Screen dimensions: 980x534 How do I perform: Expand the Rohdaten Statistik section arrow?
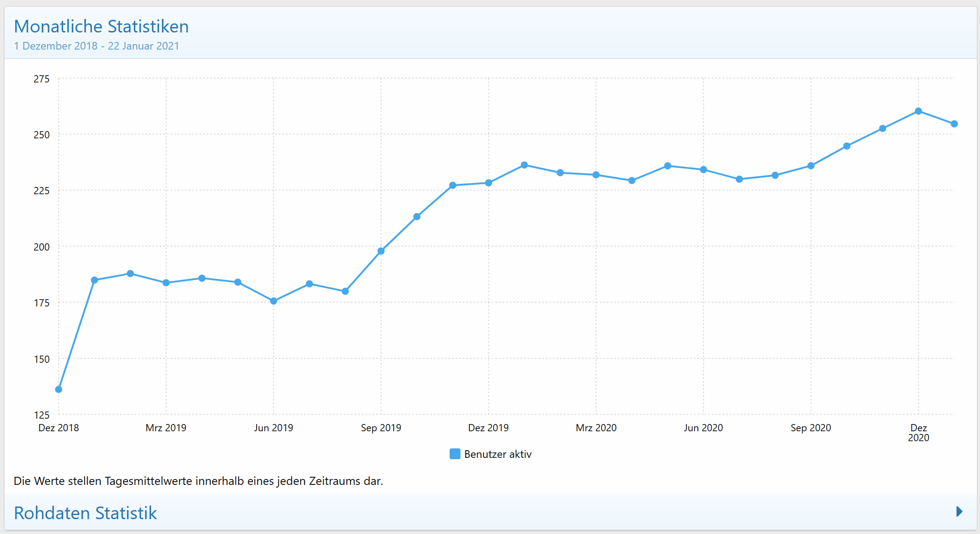point(959,511)
